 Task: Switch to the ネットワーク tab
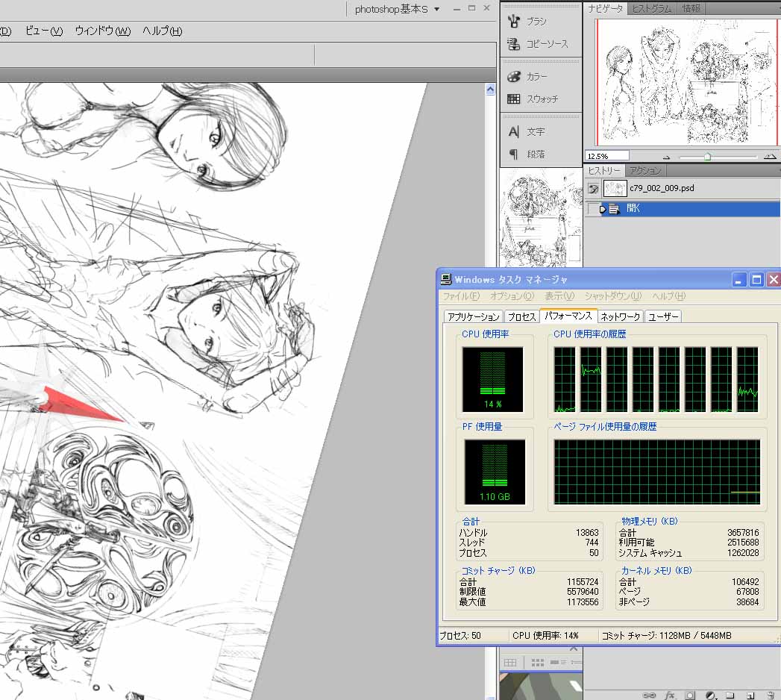pyautogui.click(x=620, y=317)
